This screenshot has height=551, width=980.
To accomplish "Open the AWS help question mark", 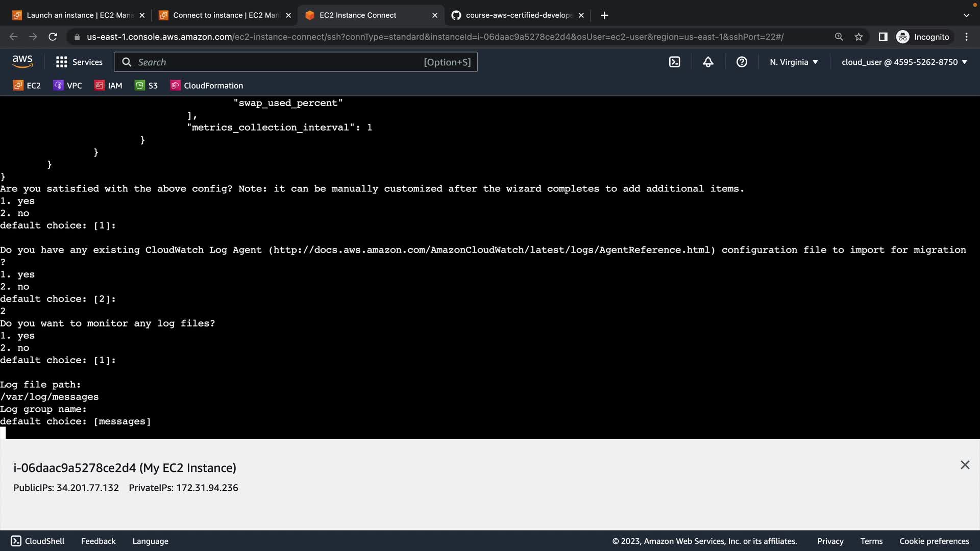I will [x=742, y=62].
